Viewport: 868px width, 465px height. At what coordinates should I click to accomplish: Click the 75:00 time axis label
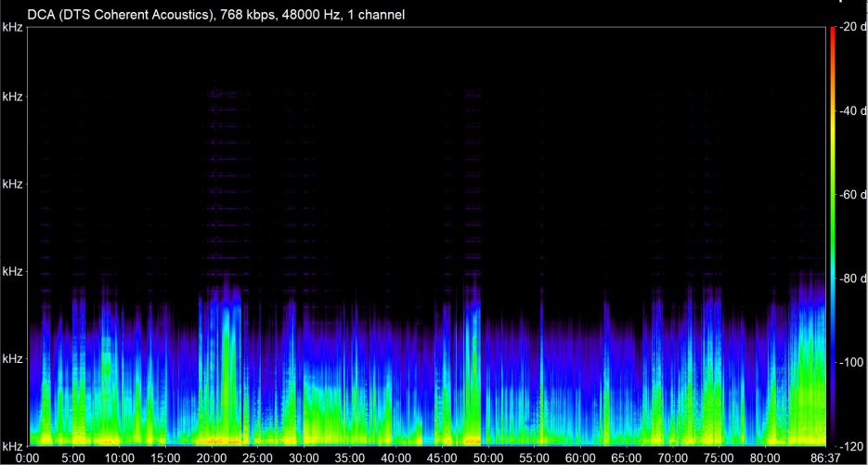(719, 459)
